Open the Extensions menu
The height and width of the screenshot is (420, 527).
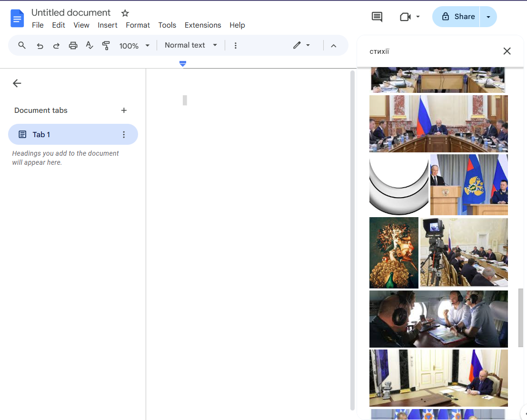point(203,25)
